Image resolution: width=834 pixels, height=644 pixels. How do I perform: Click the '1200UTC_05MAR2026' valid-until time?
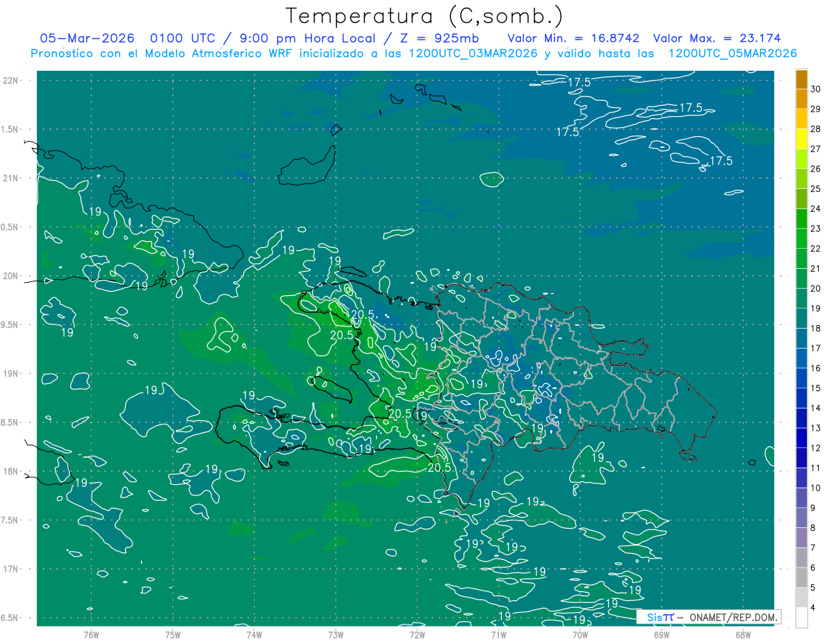[x=732, y=53]
